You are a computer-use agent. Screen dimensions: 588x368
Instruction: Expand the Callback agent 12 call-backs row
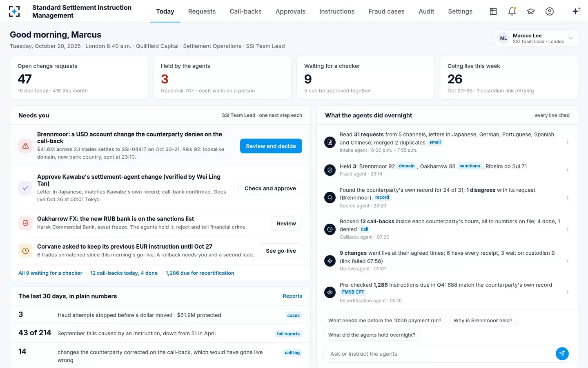[447, 229]
